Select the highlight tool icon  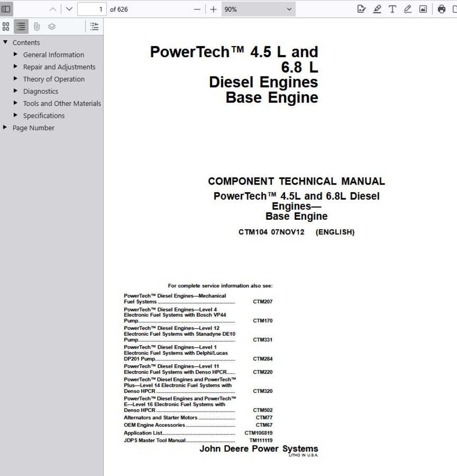[377, 9]
